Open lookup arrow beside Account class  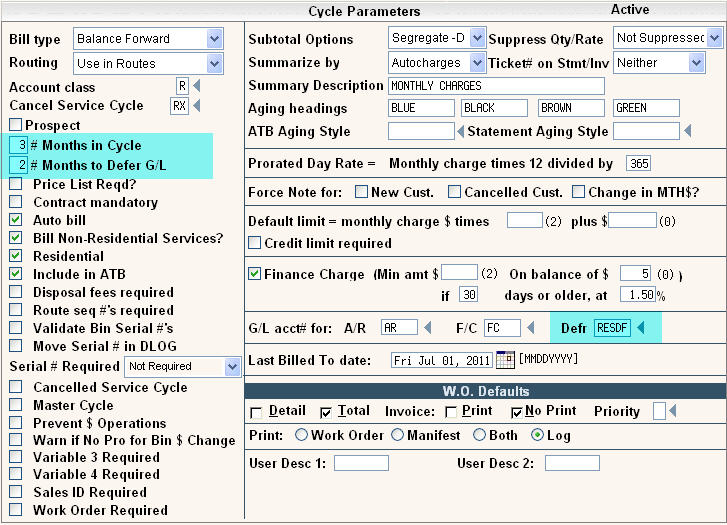[197, 86]
